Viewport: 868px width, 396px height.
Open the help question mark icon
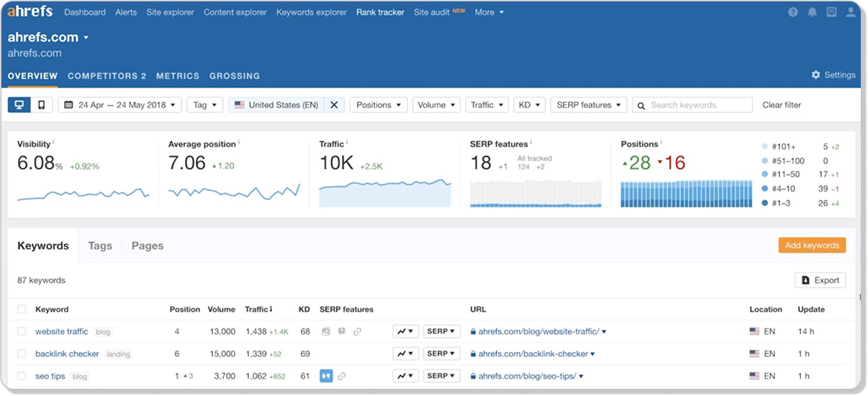(x=793, y=12)
